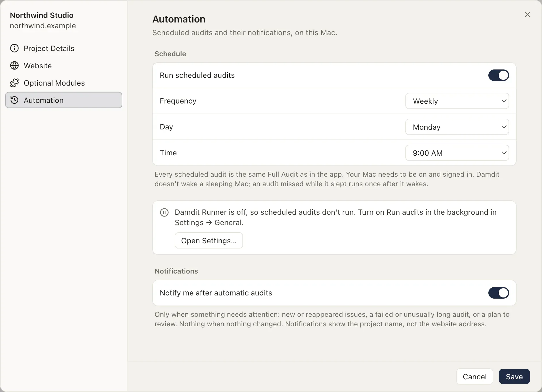This screenshot has height=392, width=542.
Task: Switch to Optional Modules section
Action: pos(64,83)
